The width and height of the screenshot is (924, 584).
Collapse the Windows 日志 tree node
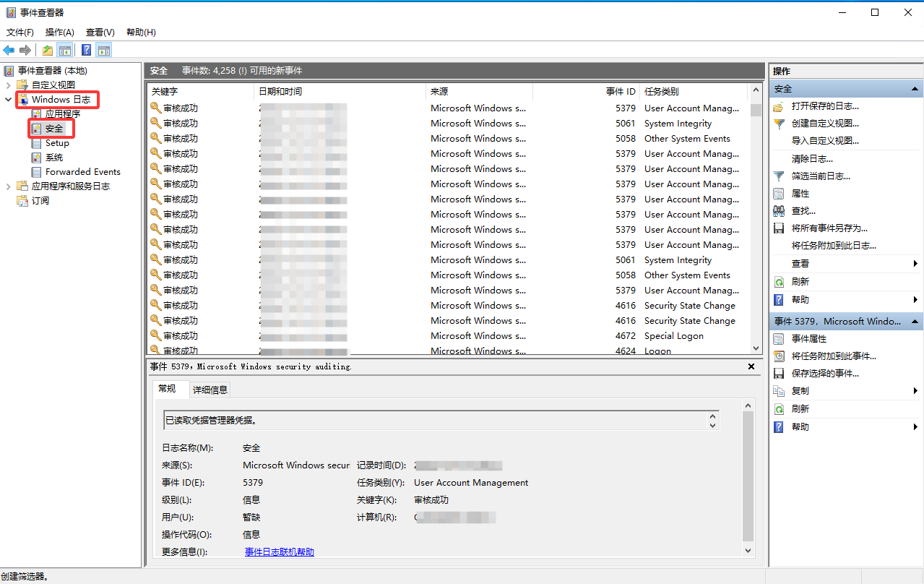pyautogui.click(x=9, y=100)
